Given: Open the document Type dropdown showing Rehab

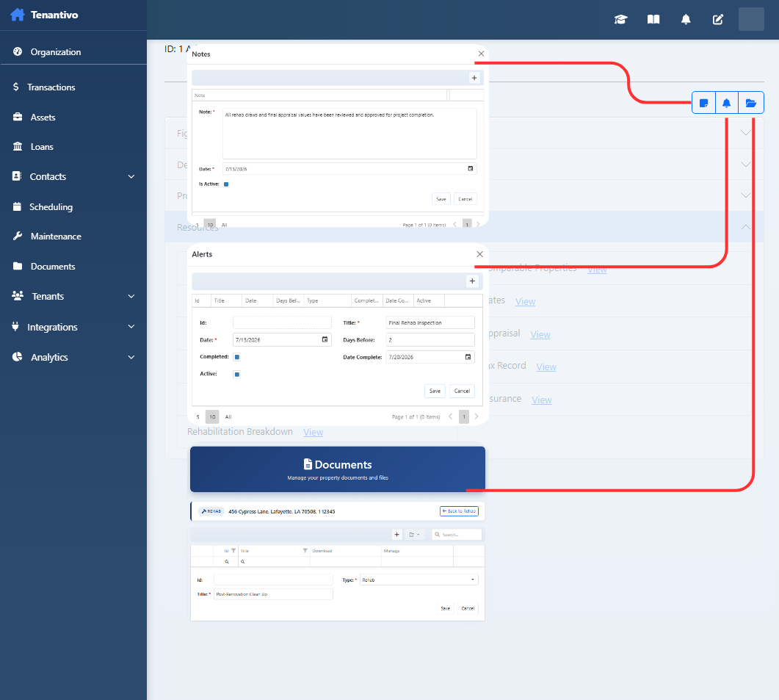Looking at the screenshot, I should (x=419, y=580).
